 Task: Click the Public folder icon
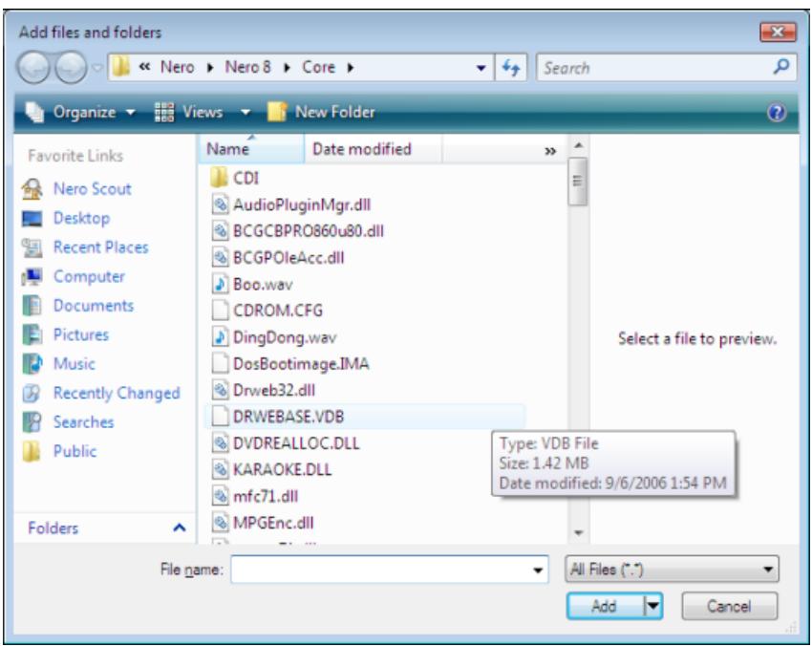(x=32, y=451)
